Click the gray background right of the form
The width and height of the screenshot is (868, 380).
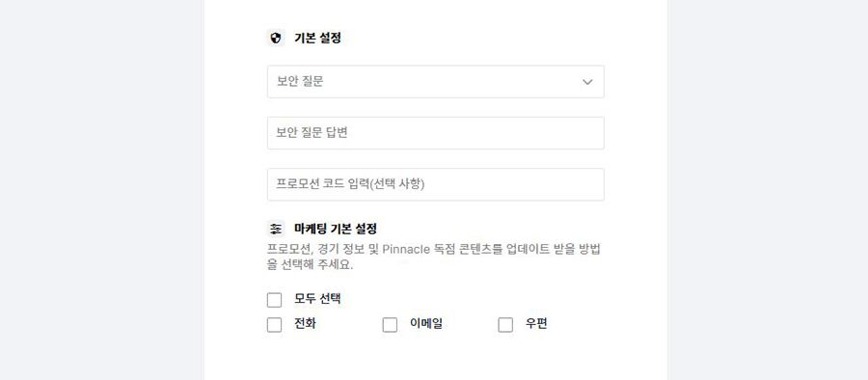(x=768, y=190)
